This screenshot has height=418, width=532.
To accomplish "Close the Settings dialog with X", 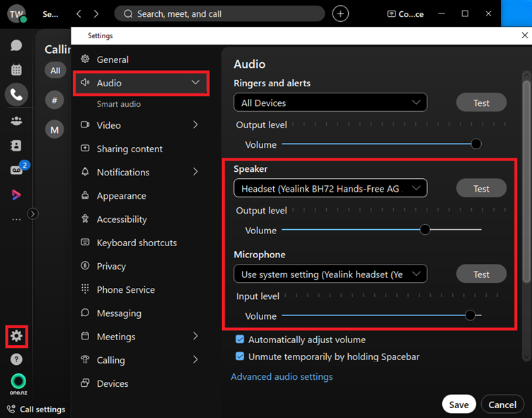I will [524, 35].
